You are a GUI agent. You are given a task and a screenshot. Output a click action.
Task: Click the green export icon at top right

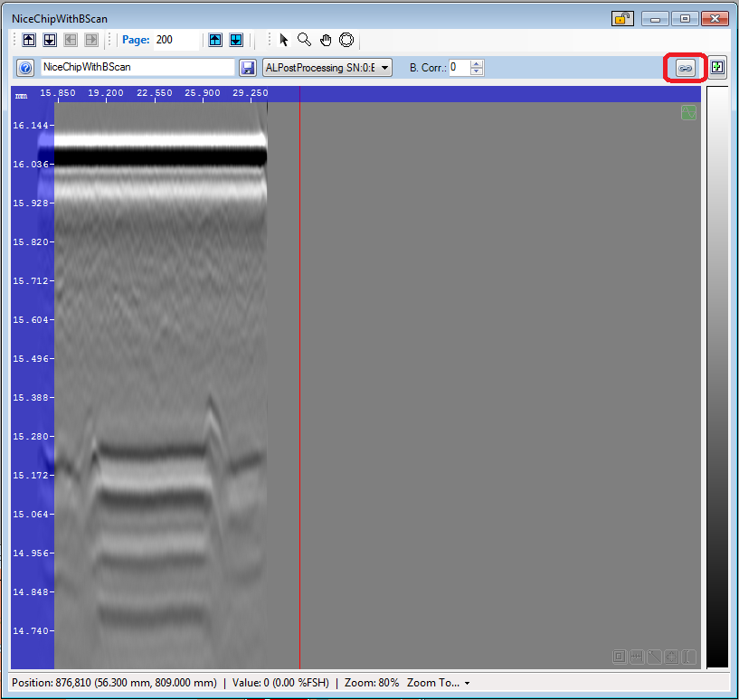716,67
